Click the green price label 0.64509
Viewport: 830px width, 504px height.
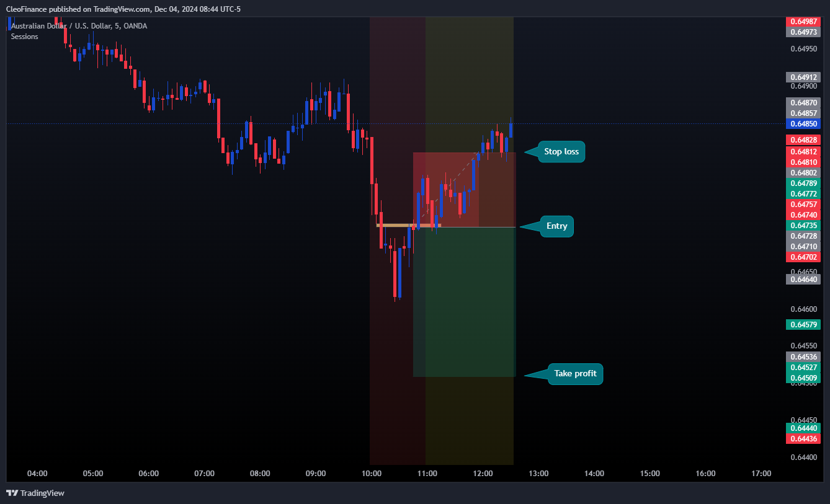[803, 378]
